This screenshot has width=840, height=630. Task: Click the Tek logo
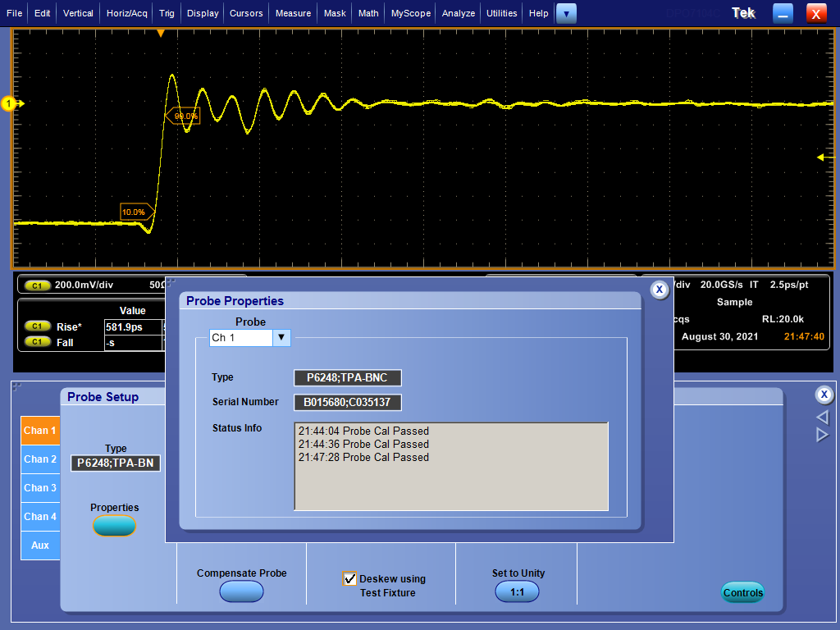(743, 13)
